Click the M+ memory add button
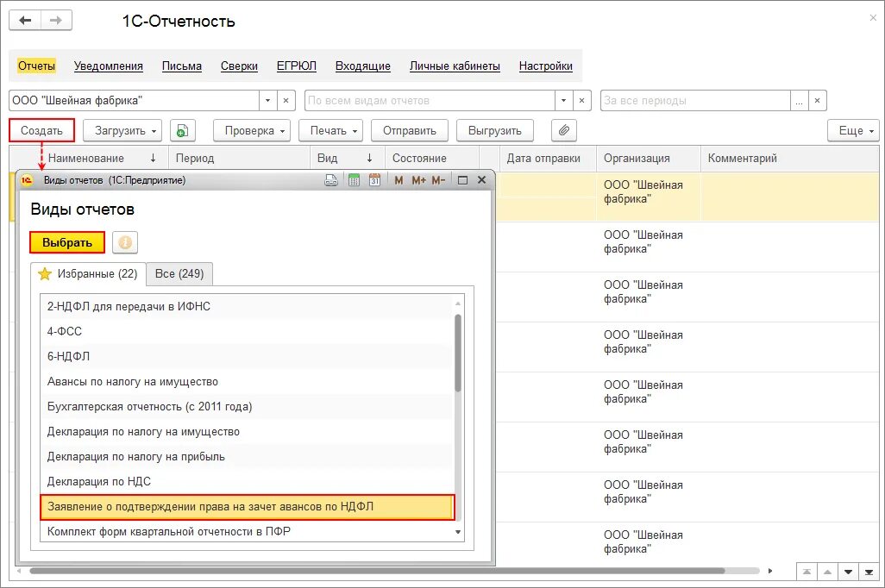 [418, 180]
